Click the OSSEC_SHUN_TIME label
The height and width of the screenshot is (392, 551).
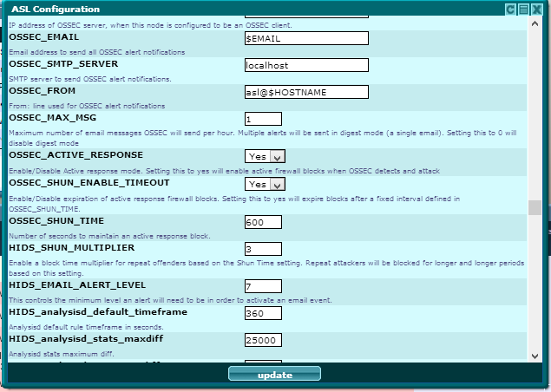56,221
